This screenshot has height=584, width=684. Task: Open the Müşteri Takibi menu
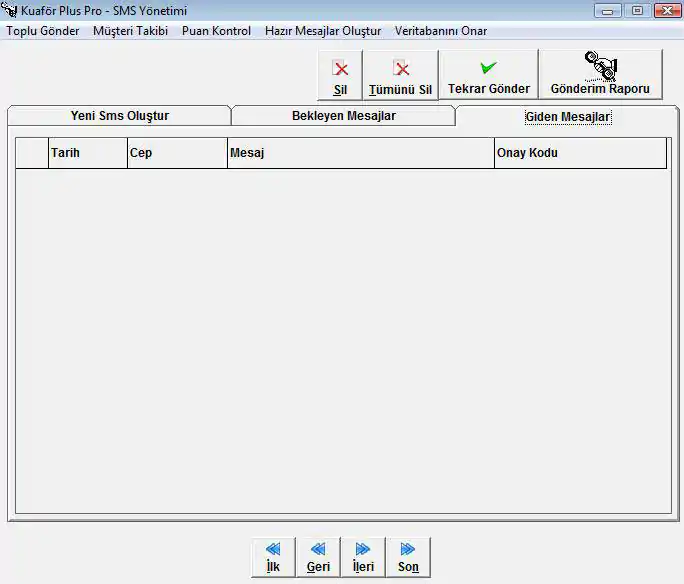[130, 31]
